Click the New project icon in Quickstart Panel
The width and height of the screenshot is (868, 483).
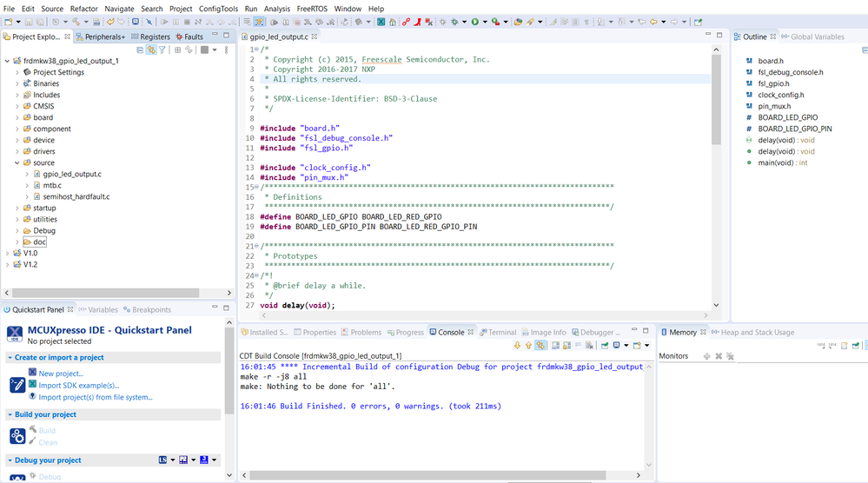click(33, 373)
